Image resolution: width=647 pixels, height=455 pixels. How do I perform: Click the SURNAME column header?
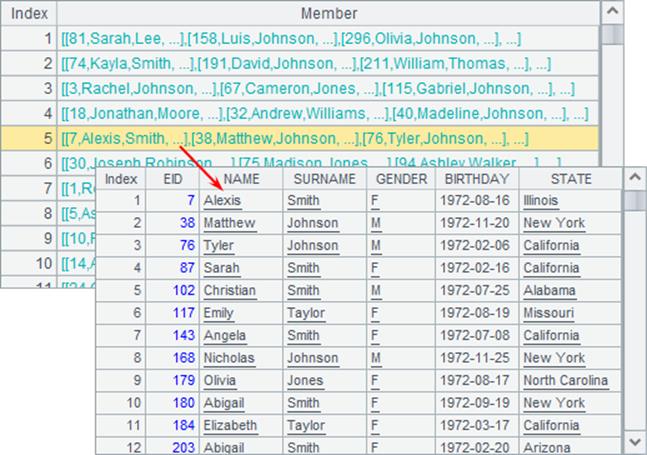pos(324,179)
